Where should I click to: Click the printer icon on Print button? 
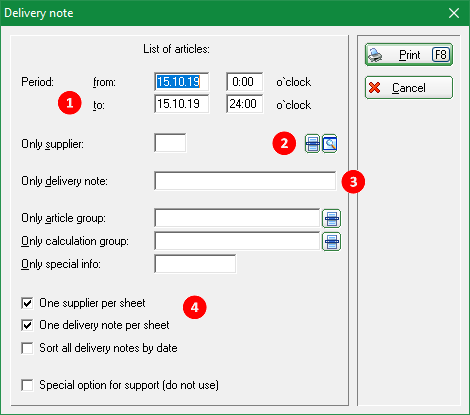pos(376,55)
